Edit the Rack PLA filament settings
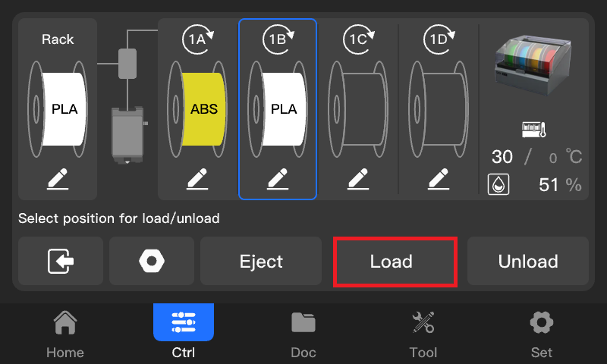 pyautogui.click(x=58, y=179)
